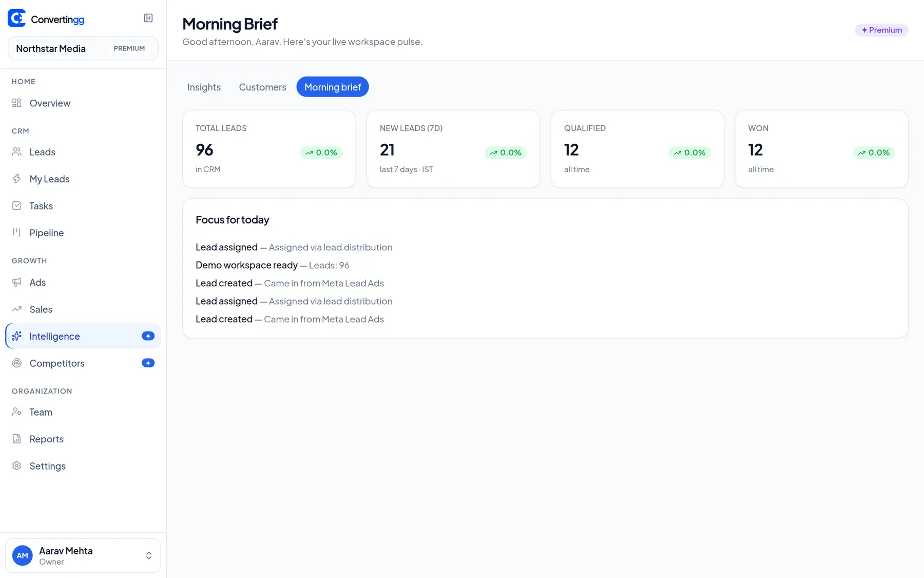Open Leads in the sidebar

coord(83,152)
